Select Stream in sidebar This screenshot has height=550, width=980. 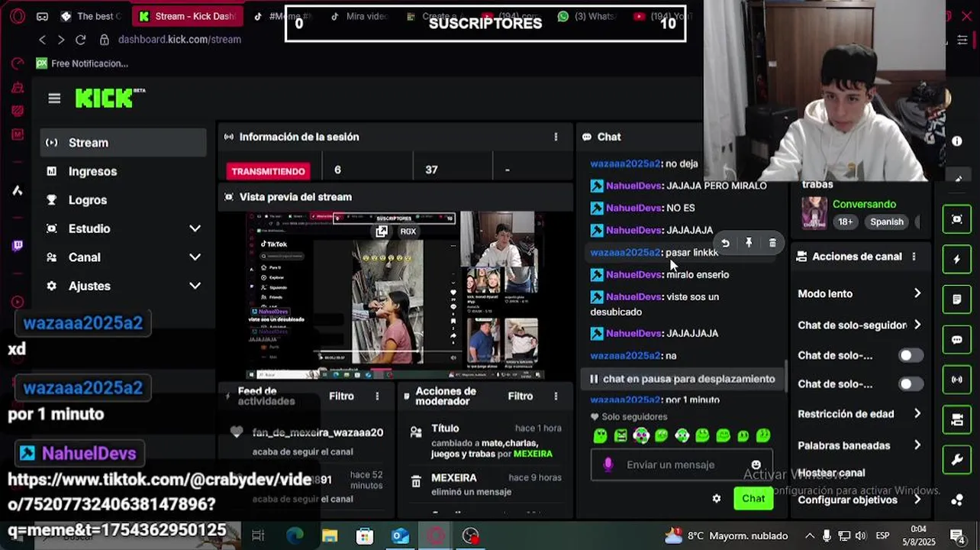click(x=124, y=143)
